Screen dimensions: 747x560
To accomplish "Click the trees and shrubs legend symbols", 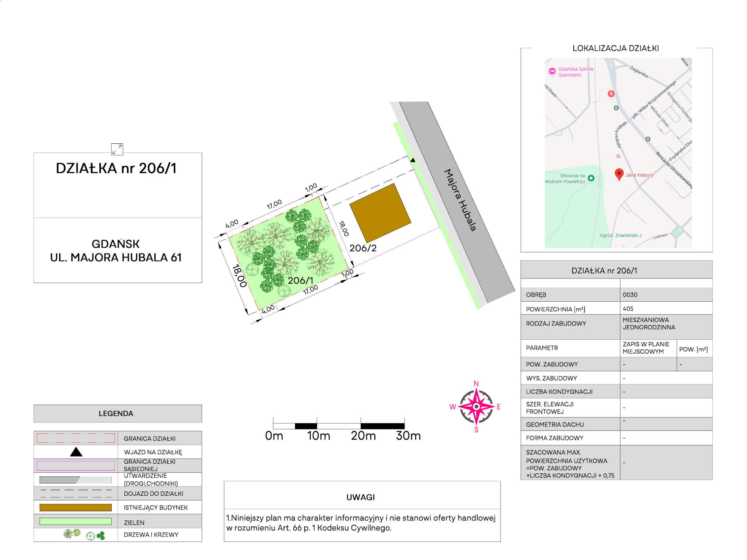I will (84, 535).
